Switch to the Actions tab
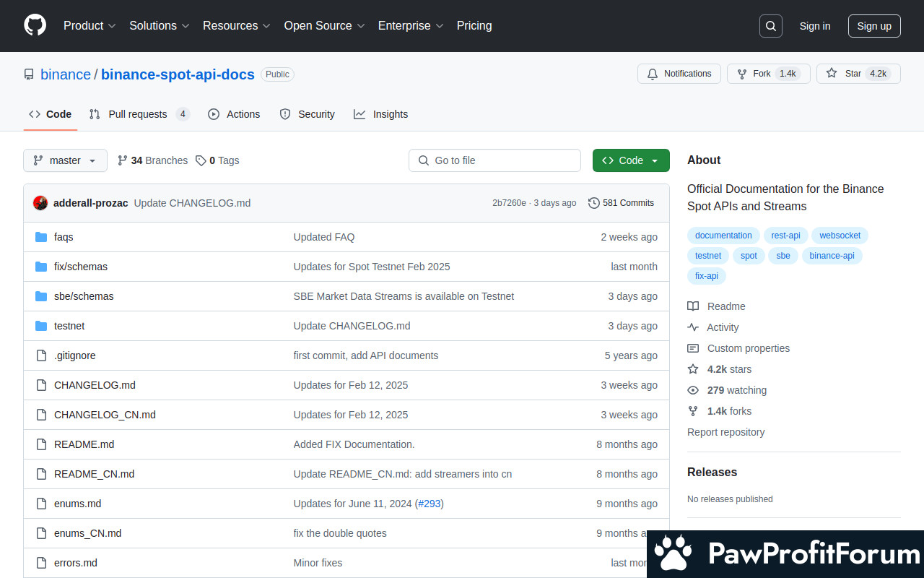This screenshot has width=924, height=578. click(234, 114)
